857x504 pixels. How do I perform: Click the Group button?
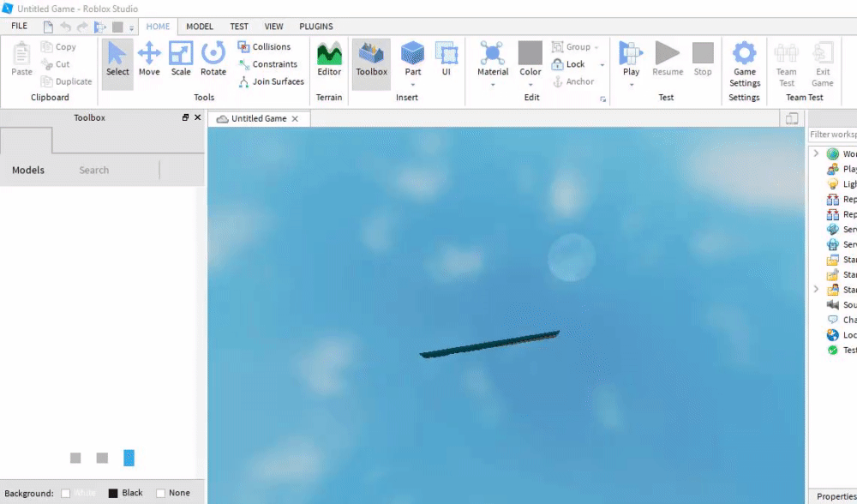click(x=571, y=47)
